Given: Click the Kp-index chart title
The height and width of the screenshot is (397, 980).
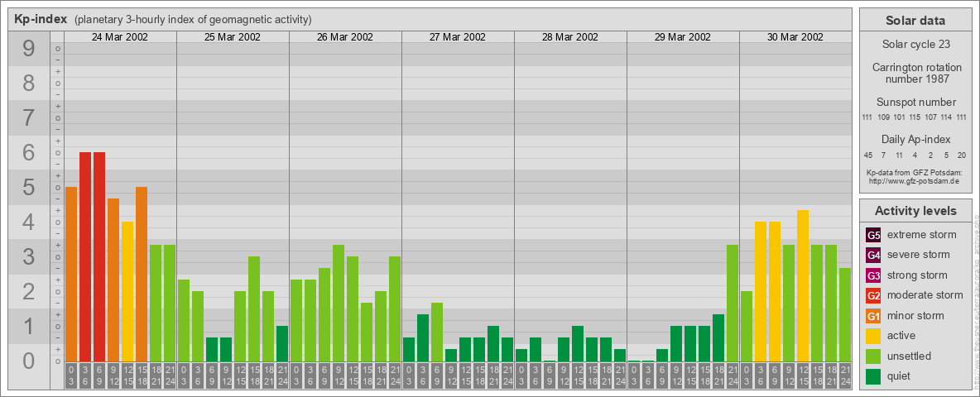Looking at the screenshot, I should (x=41, y=19).
